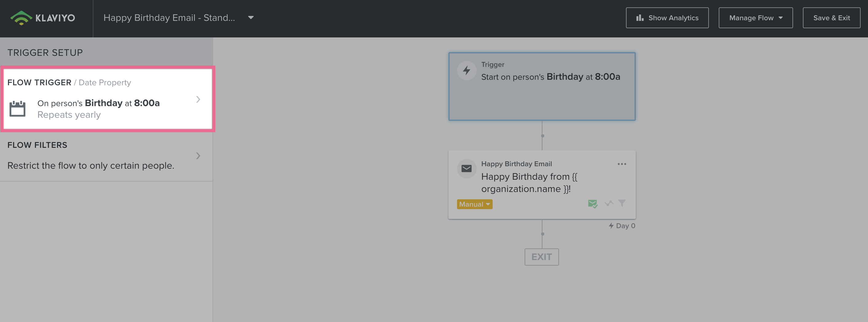Viewport: 868px width, 322px height.
Task: Click the add-step dot below Trigger
Action: (x=542, y=136)
